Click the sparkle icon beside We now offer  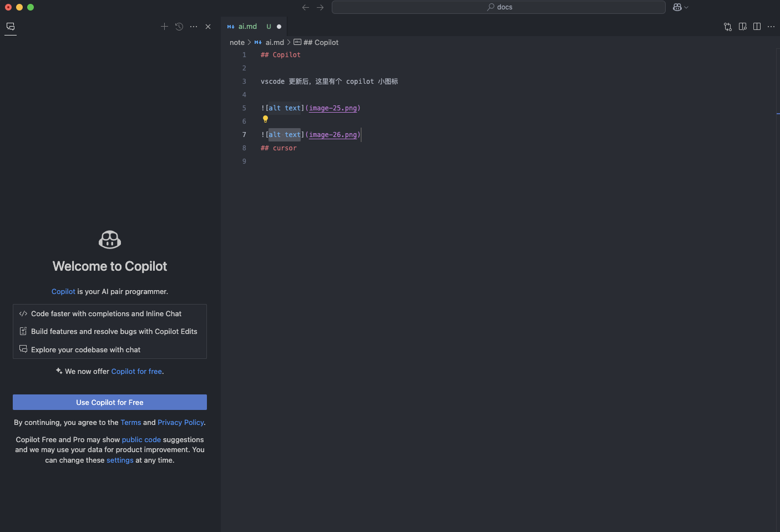coord(59,371)
